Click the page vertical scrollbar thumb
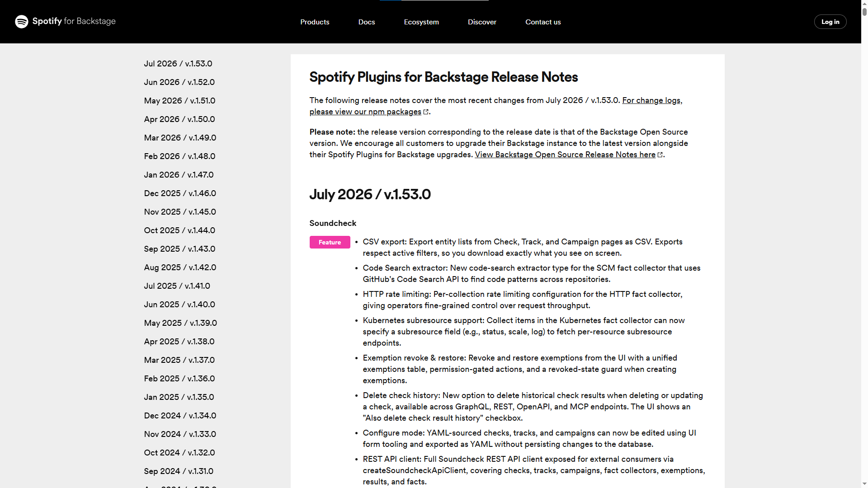Viewport: 868px width, 488px height. [x=864, y=12]
